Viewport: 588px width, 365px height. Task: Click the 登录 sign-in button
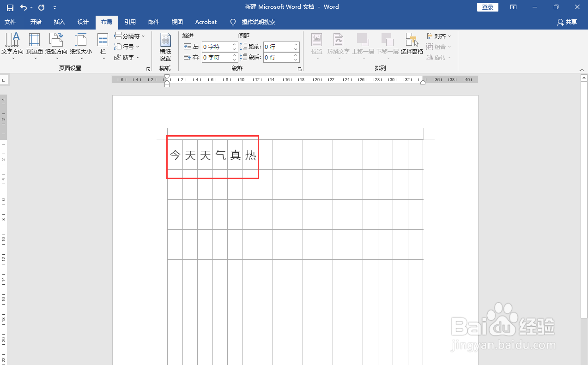point(487,7)
